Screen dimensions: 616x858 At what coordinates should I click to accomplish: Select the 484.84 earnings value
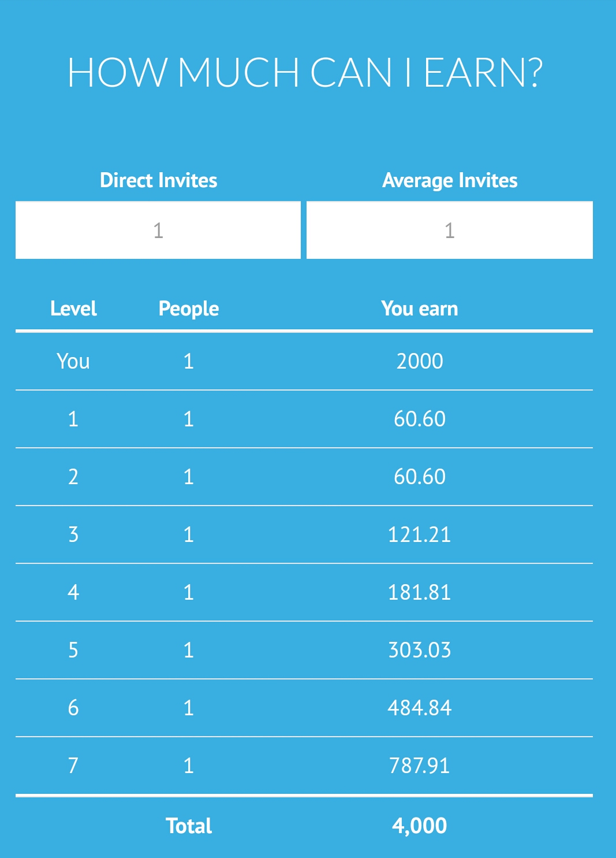pyautogui.click(x=420, y=708)
